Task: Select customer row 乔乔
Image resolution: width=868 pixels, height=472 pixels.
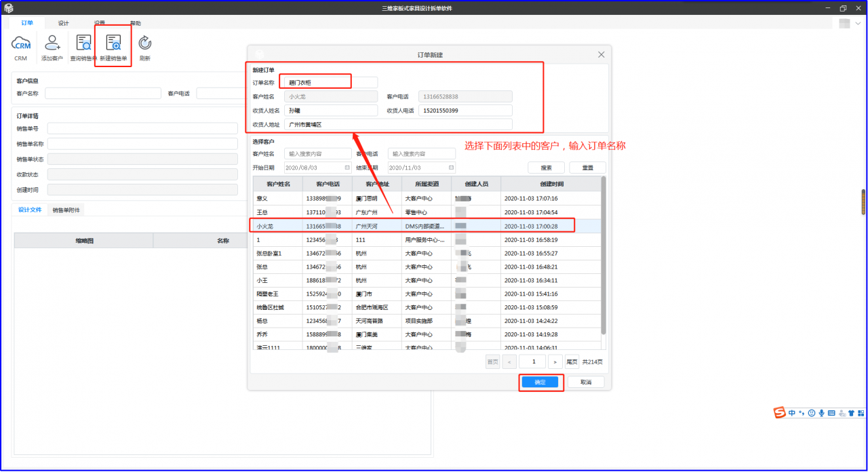Action: 426,334
